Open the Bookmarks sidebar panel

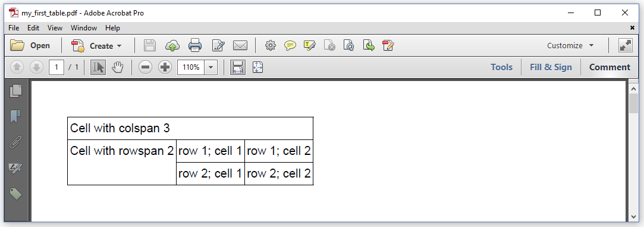15,116
